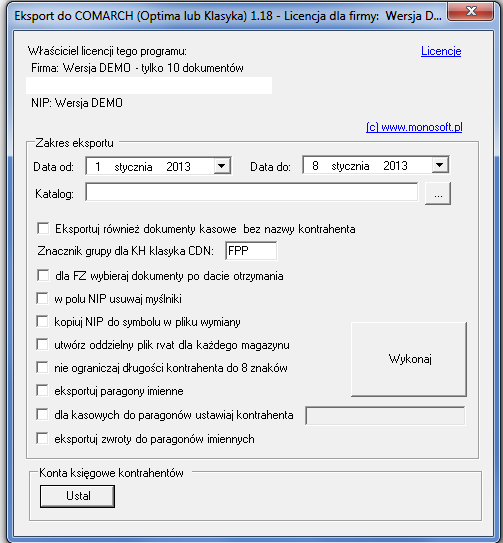Check utwórz oddzielny plik rvat dla każdego magazynu
Viewport: 503px width, 543px height.
click(x=42, y=345)
